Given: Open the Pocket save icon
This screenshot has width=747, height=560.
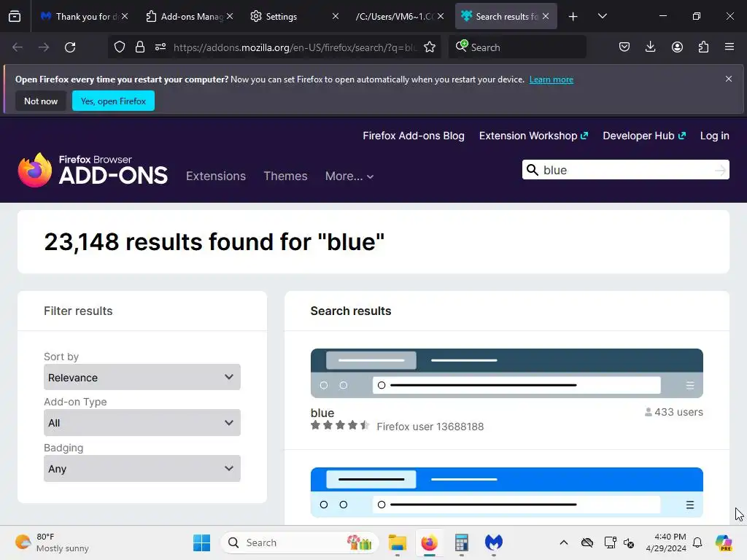Looking at the screenshot, I should click(x=624, y=47).
